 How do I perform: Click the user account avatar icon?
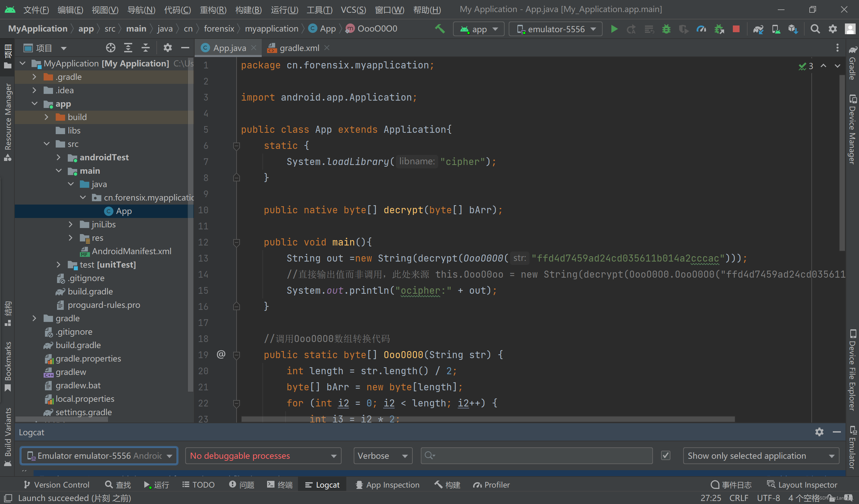click(850, 29)
